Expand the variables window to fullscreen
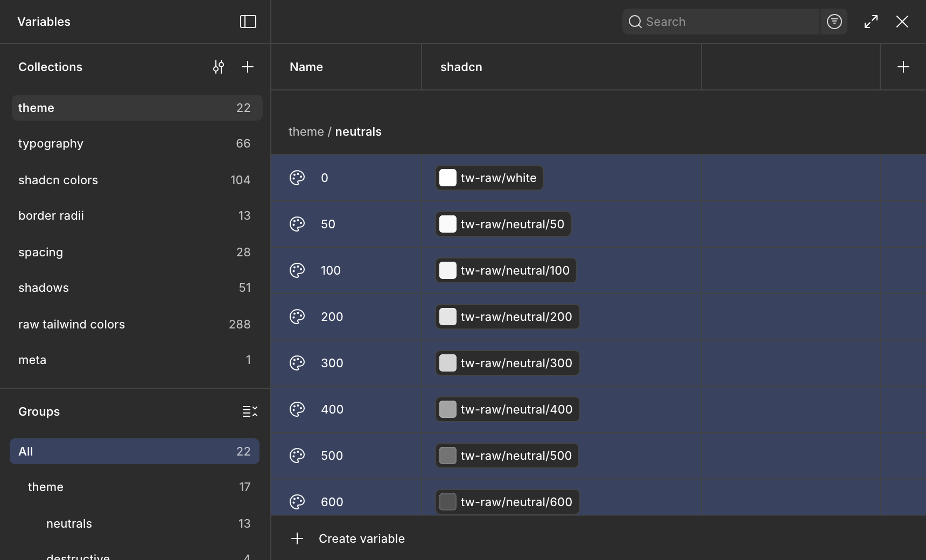This screenshot has width=926, height=560. click(871, 22)
